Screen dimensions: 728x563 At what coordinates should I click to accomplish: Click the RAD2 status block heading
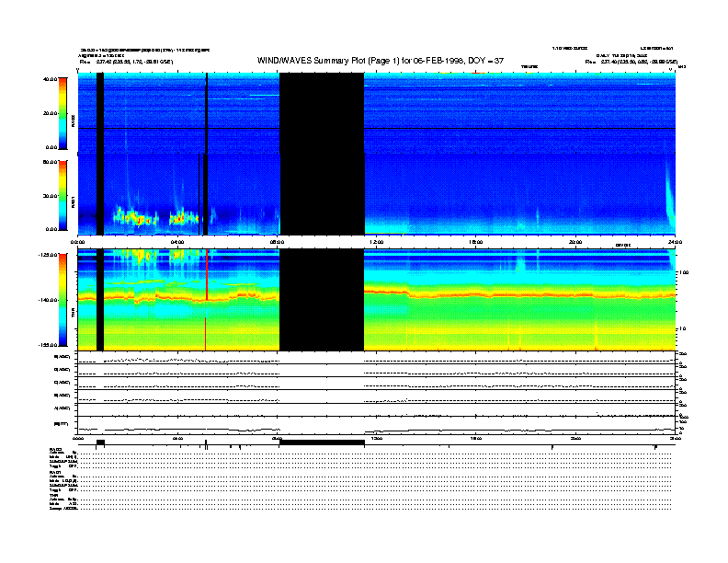coord(55,449)
